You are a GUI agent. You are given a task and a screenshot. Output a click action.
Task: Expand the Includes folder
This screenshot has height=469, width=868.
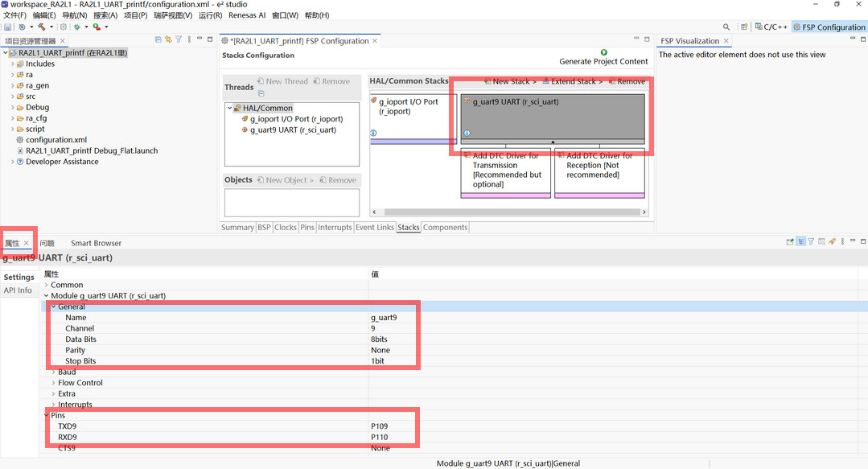click(13, 64)
